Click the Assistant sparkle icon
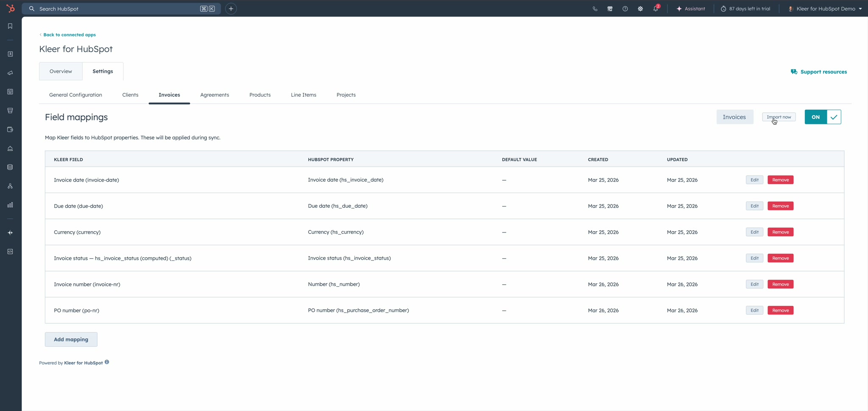868x411 pixels. [679, 8]
